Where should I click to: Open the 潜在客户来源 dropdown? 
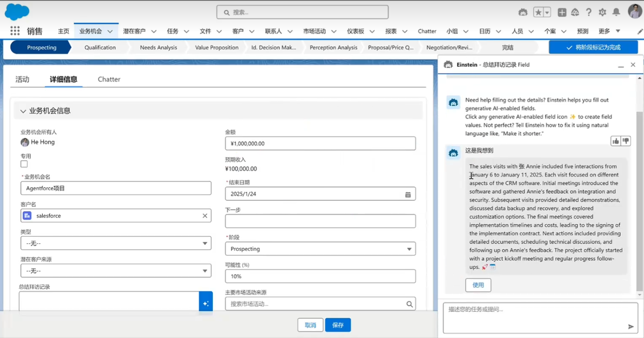coord(116,271)
